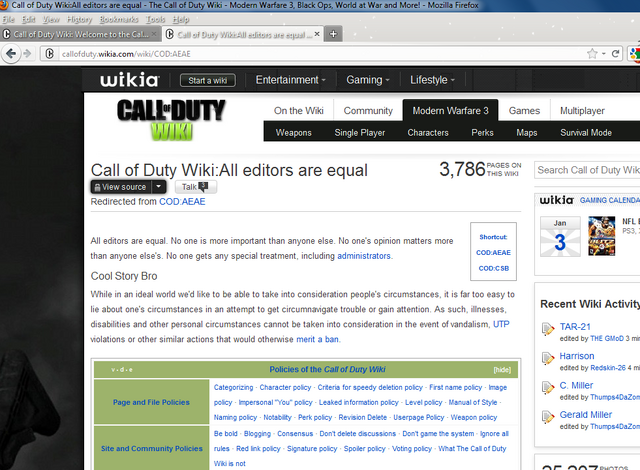
Task: Open Maps in the submenu bar
Action: 527,133
